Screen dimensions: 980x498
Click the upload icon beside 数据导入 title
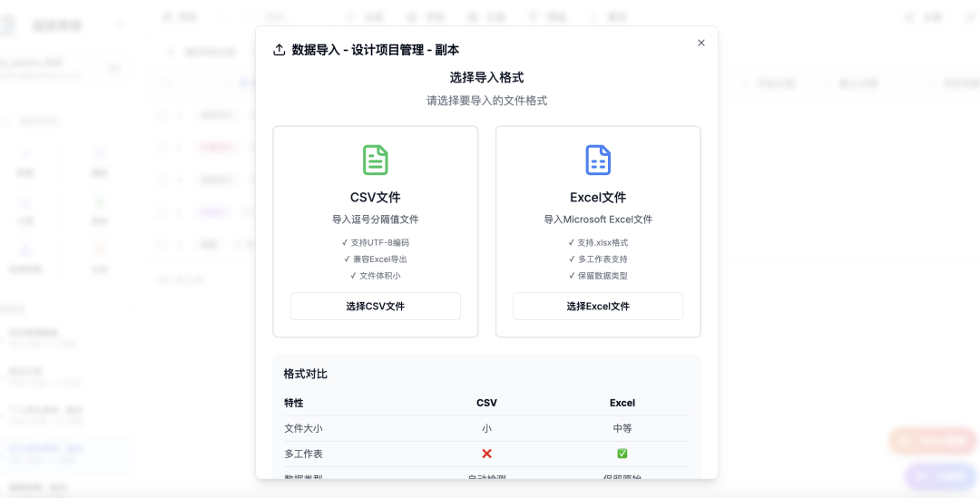[x=279, y=50]
